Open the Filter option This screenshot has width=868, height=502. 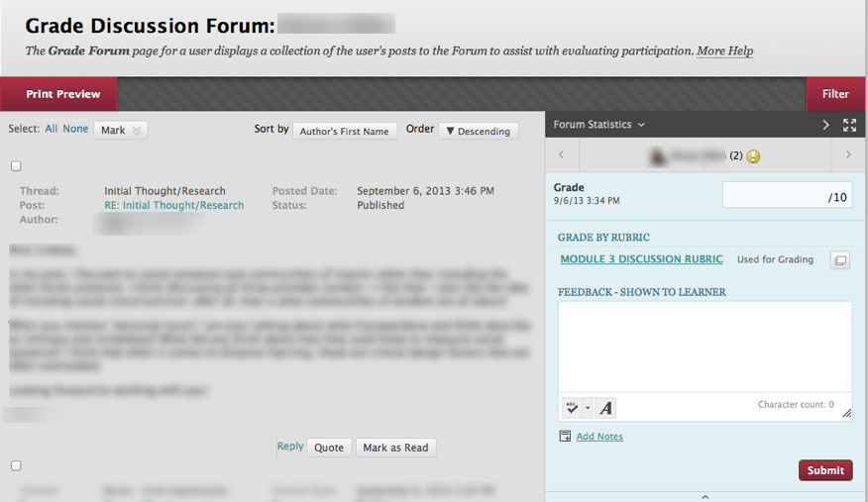coord(835,94)
